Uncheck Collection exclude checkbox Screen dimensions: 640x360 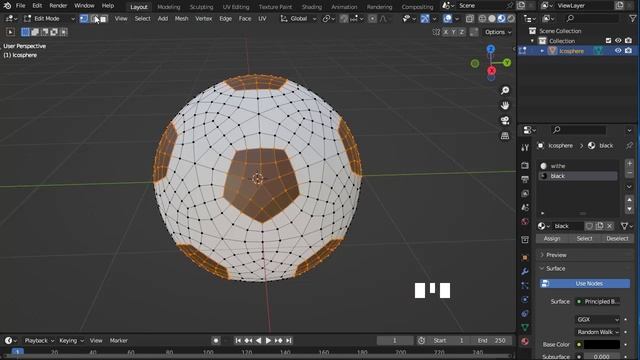(x=609, y=40)
